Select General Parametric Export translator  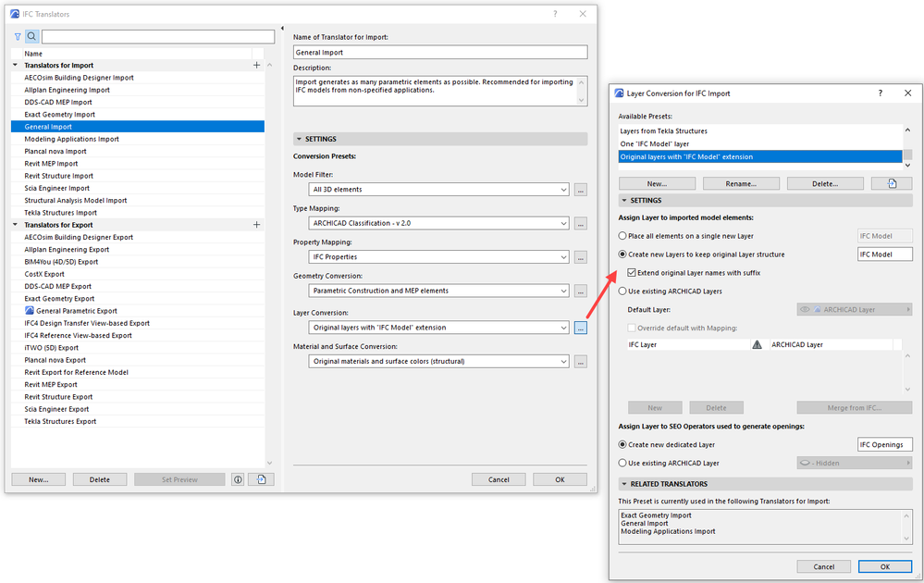click(x=138, y=311)
